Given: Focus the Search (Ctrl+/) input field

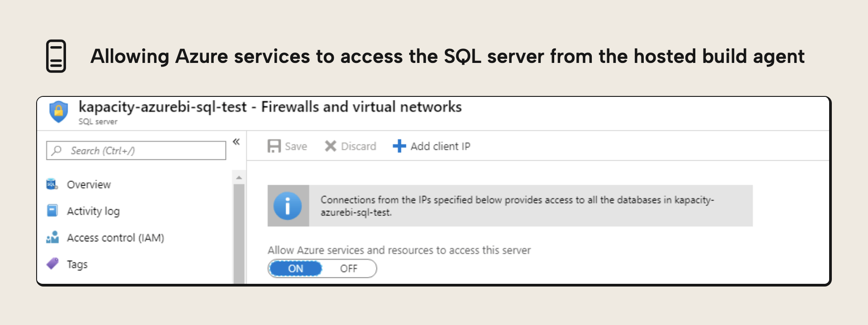Looking at the screenshot, I should 136,150.
